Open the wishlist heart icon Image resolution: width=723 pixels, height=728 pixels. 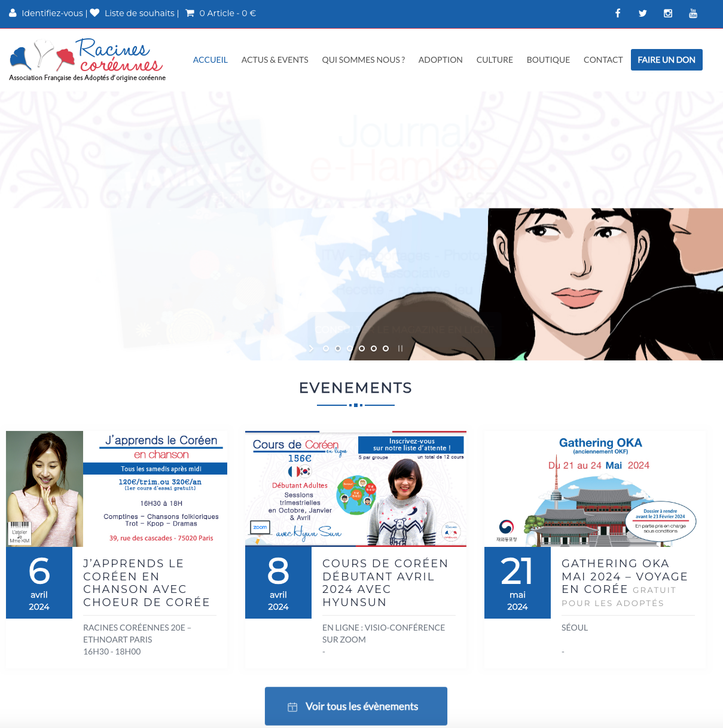pos(94,13)
